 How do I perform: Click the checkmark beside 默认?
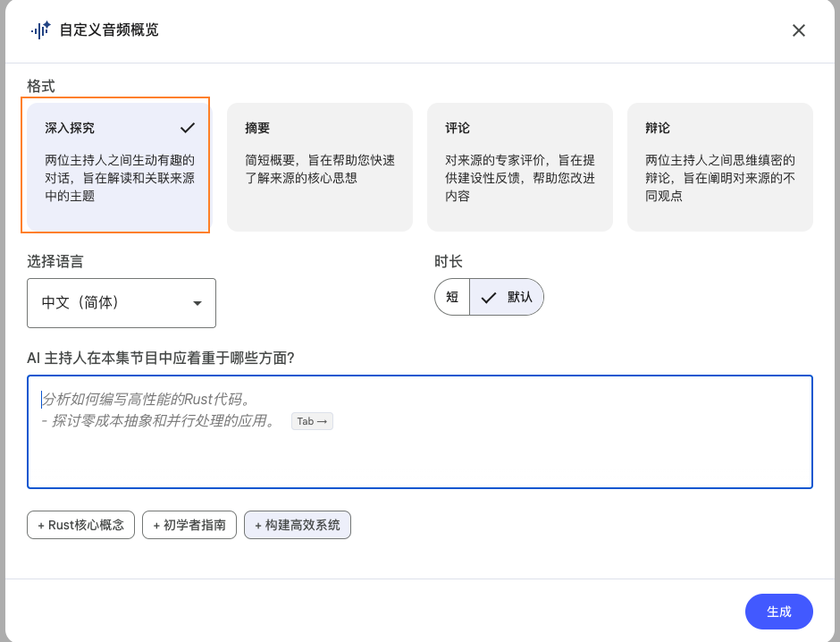(488, 298)
